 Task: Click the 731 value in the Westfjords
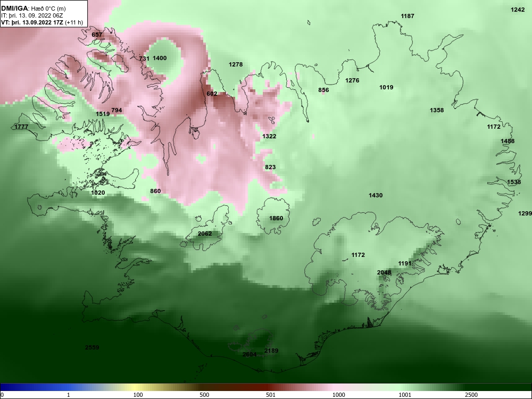(x=144, y=59)
